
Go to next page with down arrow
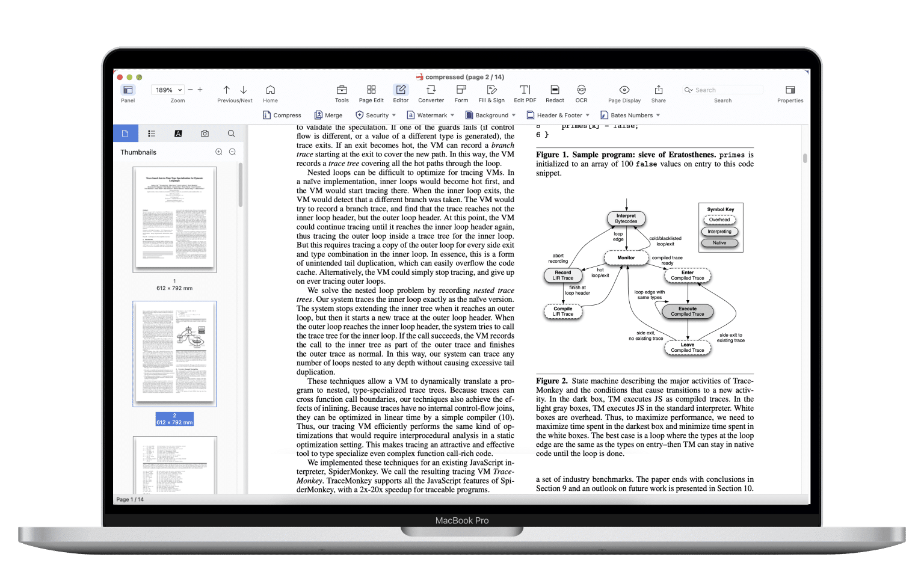(244, 90)
